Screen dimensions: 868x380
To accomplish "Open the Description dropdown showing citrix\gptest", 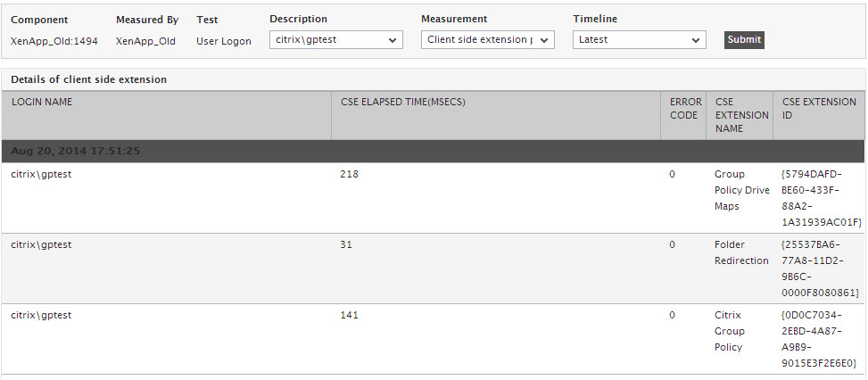I will (x=335, y=40).
